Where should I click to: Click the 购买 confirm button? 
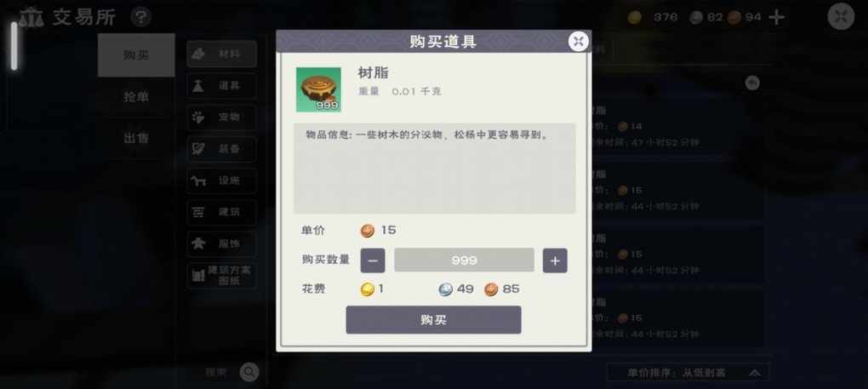click(433, 320)
